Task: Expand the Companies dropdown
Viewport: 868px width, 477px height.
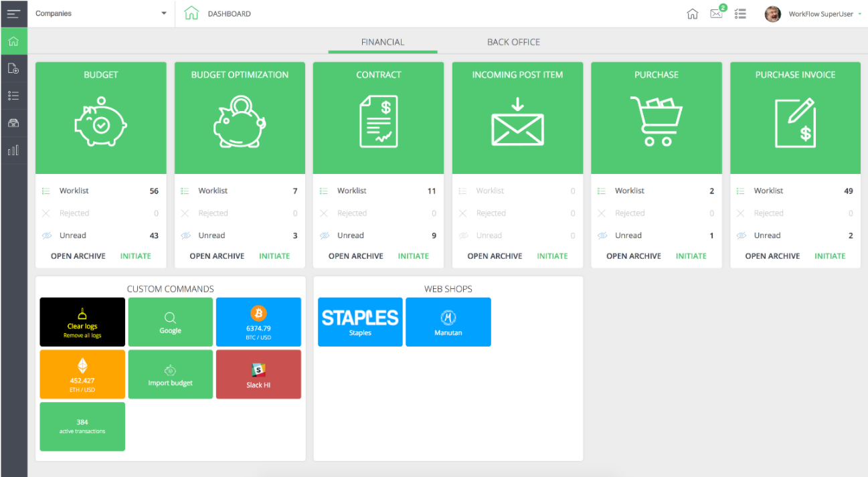Action: pyautogui.click(x=100, y=13)
